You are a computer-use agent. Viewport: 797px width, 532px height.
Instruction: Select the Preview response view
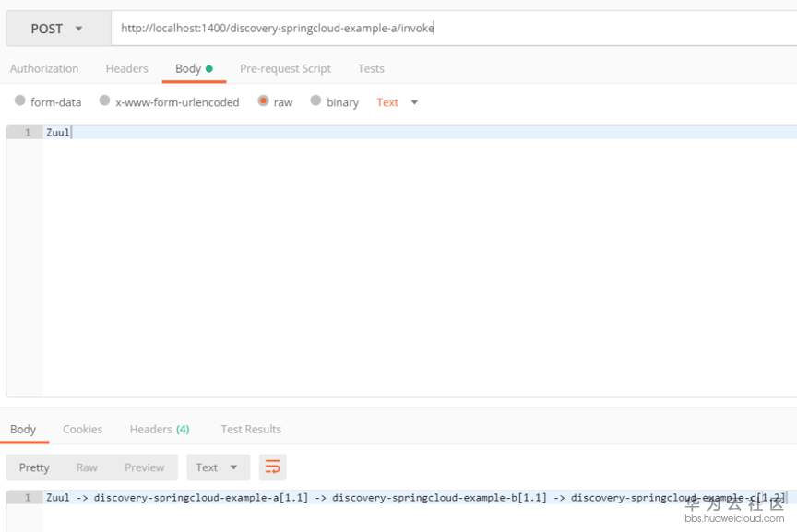pyautogui.click(x=144, y=467)
